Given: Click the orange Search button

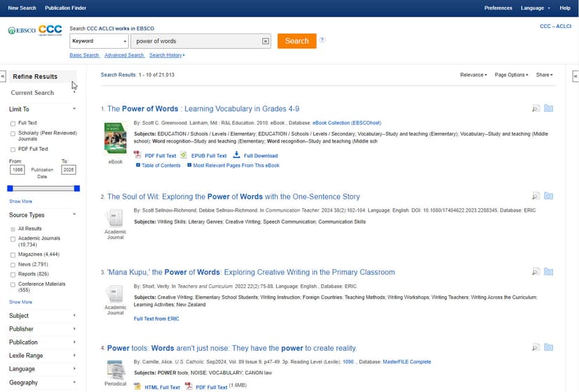Looking at the screenshot, I should pyautogui.click(x=297, y=41).
